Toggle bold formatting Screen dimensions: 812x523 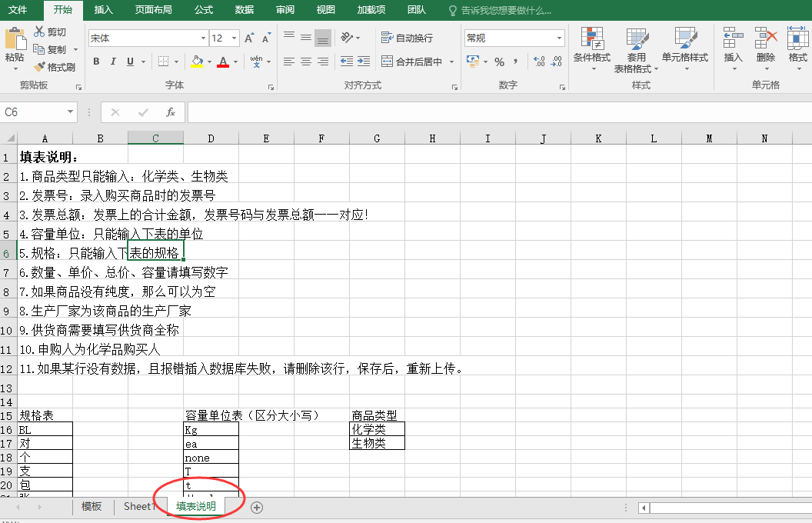pyautogui.click(x=96, y=62)
